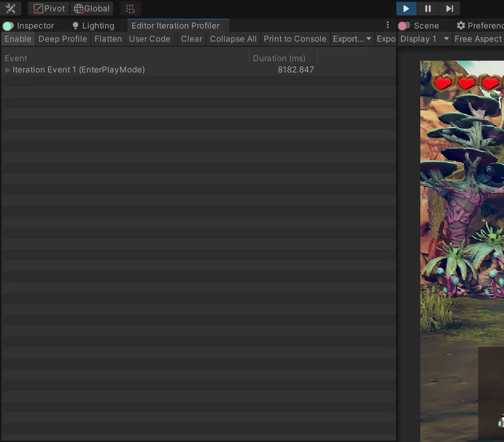Open the Free Aspect dropdown
This screenshot has width=504, height=442.
(x=478, y=39)
